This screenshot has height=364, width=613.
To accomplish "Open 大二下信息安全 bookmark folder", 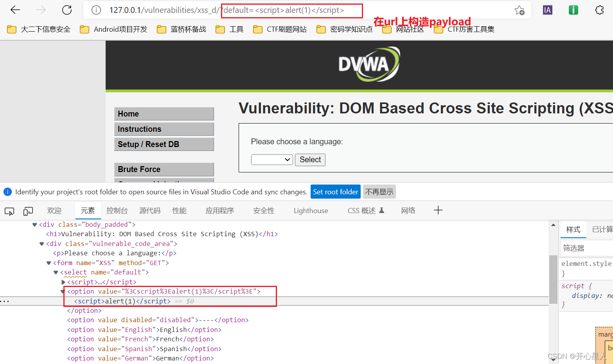I will [x=39, y=29].
